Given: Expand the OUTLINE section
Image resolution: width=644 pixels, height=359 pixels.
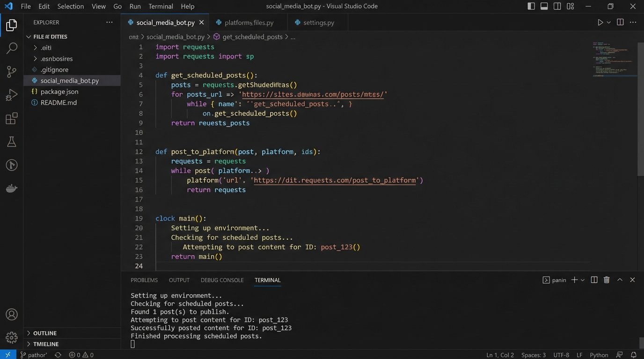Looking at the screenshot, I should coord(45,333).
